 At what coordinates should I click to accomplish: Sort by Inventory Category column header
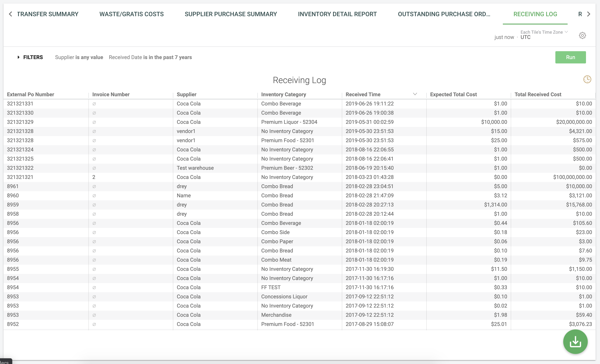[x=283, y=94]
